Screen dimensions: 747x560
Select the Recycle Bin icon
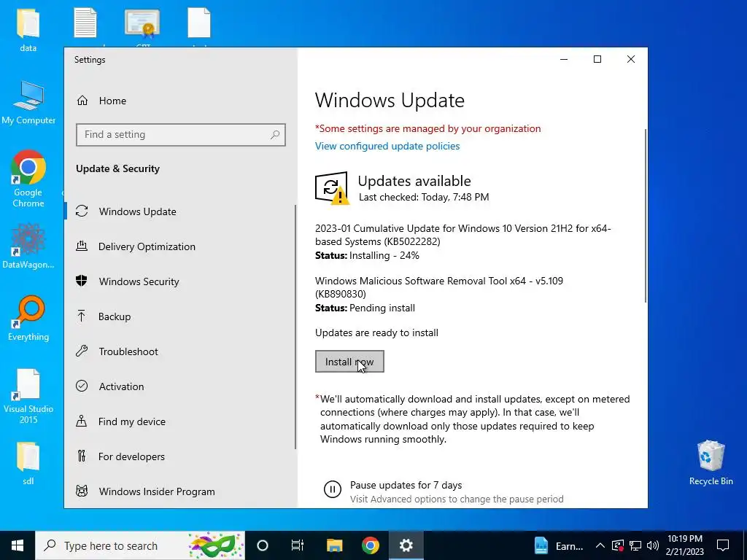coord(711,463)
